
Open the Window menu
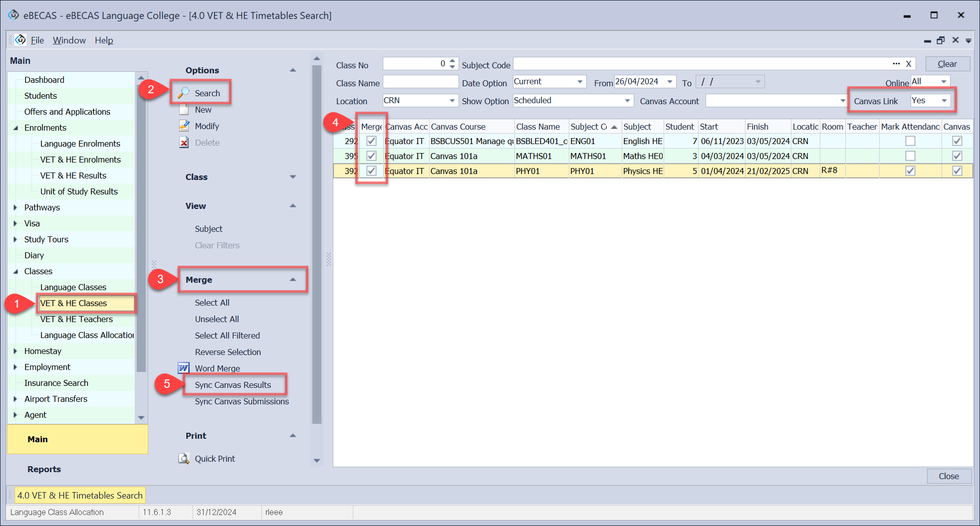coord(69,40)
